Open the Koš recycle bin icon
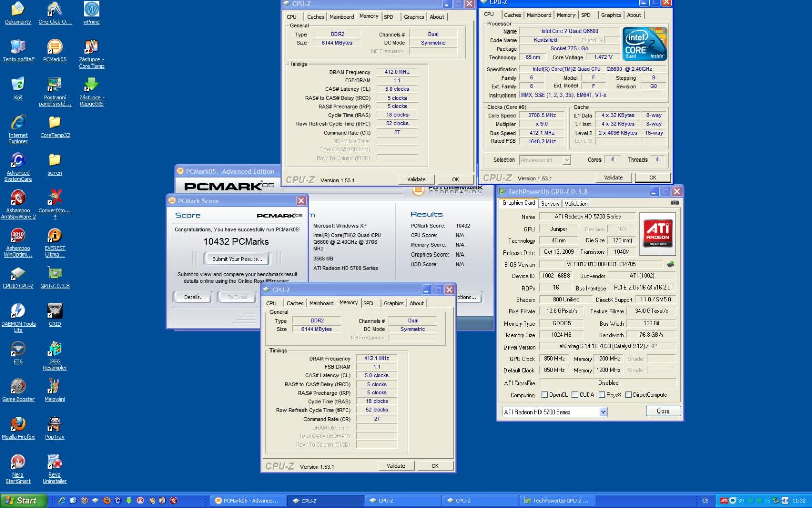This screenshot has width=812, height=508. (x=18, y=88)
